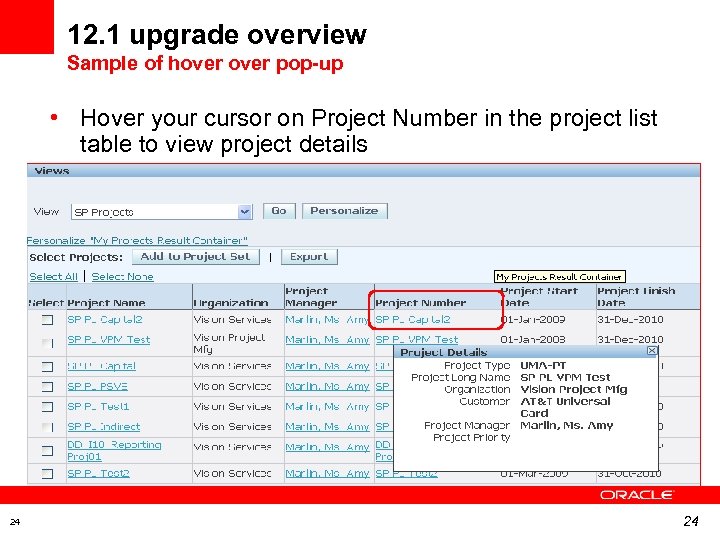Click the Personalize button
The image size is (720, 540).
pos(344,211)
